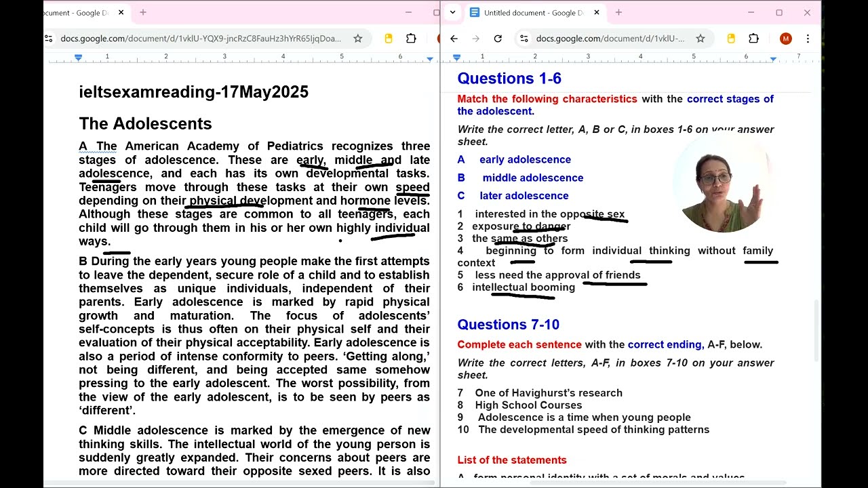Click option 'A early adolescence'
868x488 pixels.
[514, 160]
